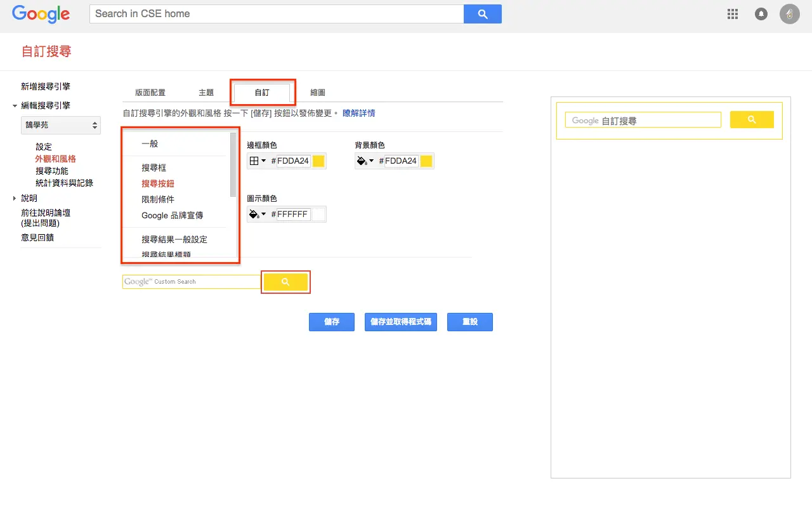The width and height of the screenshot is (812, 528).
Task: Open 搜尋功能 in the sidebar
Action: (x=52, y=171)
